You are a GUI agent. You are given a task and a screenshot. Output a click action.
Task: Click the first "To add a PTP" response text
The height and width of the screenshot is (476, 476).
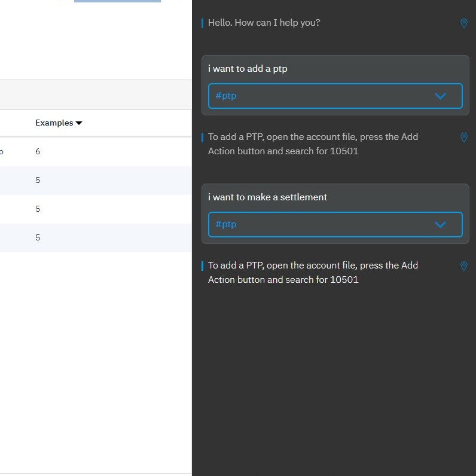click(x=313, y=144)
